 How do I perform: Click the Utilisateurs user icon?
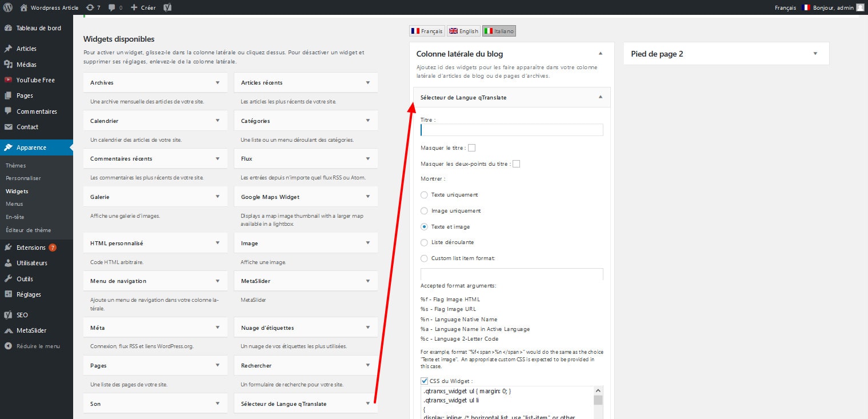[x=8, y=263]
